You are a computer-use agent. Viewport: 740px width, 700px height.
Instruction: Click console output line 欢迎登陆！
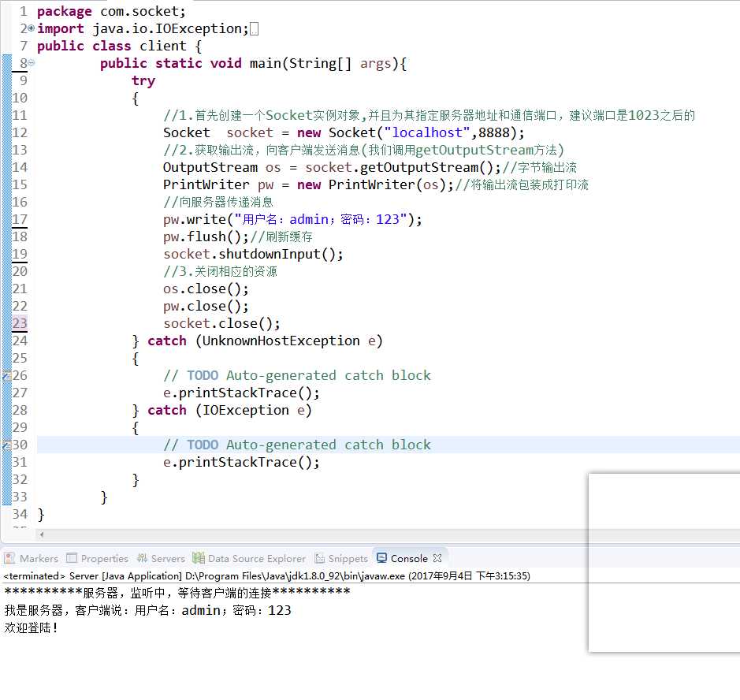tap(31, 628)
